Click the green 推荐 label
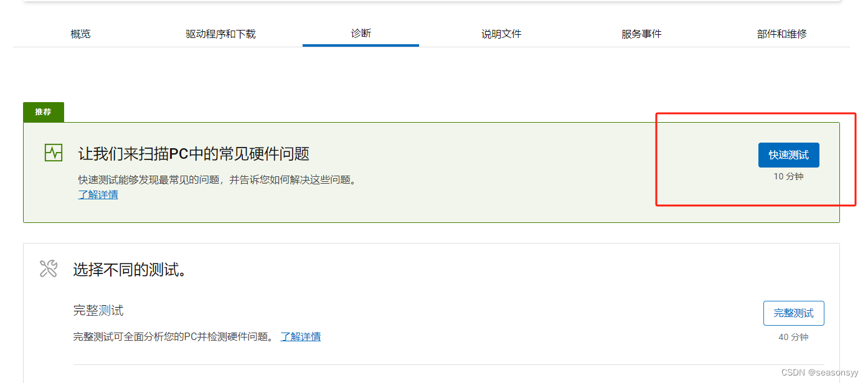The width and height of the screenshot is (868, 383). 44,112
